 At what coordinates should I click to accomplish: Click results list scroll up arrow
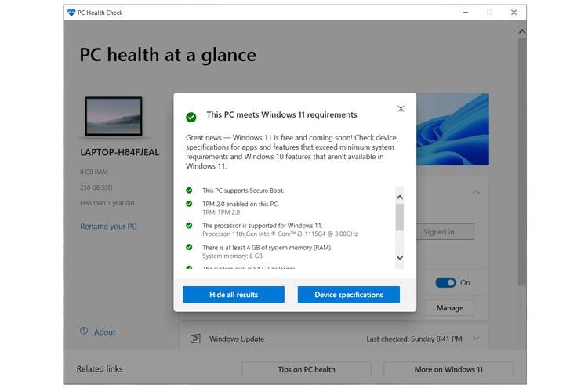pos(400,197)
